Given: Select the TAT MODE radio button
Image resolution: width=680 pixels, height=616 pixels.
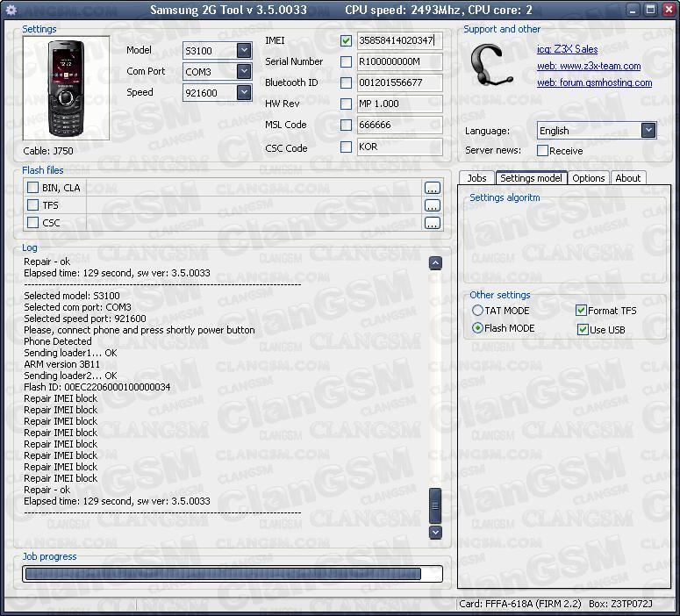Looking at the screenshot, I should (x=477, y=310).
